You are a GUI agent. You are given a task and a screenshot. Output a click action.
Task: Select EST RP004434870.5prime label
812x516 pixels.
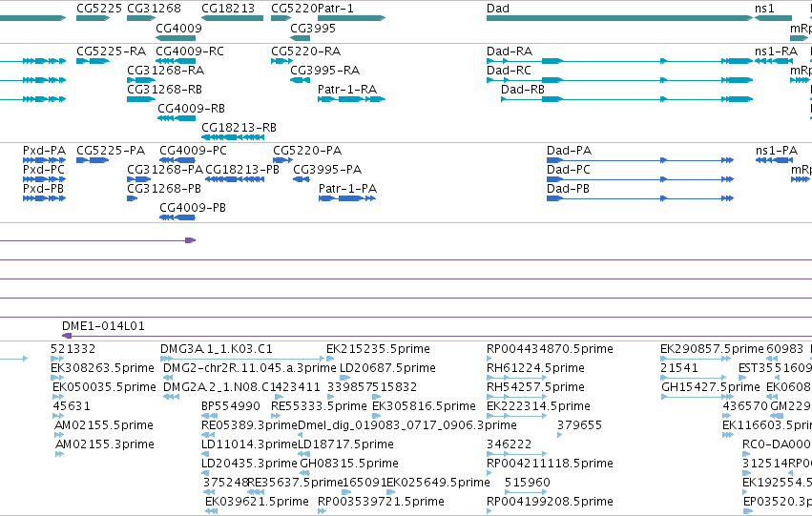(x=550, y=349)
